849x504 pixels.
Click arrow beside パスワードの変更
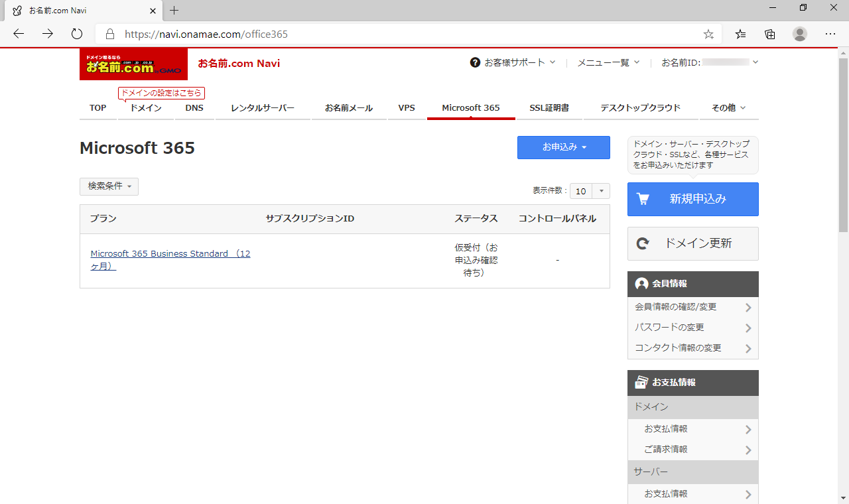point(748,328)
